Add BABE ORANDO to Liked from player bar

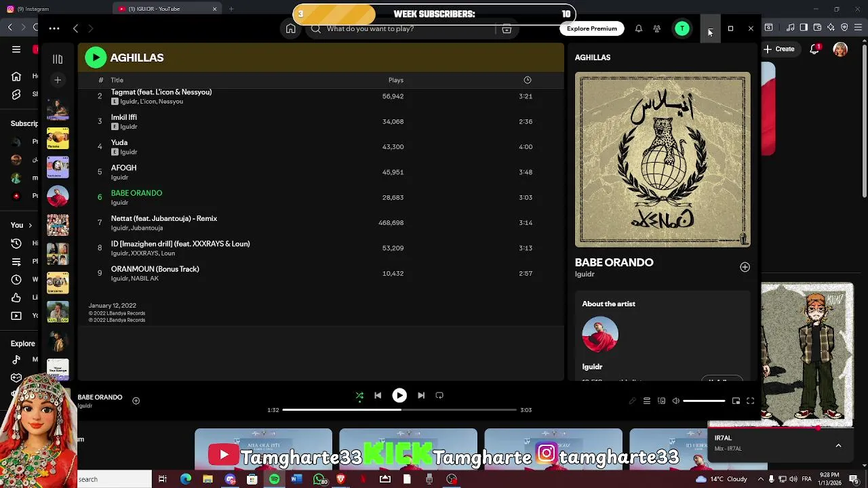tap(136, 401)
